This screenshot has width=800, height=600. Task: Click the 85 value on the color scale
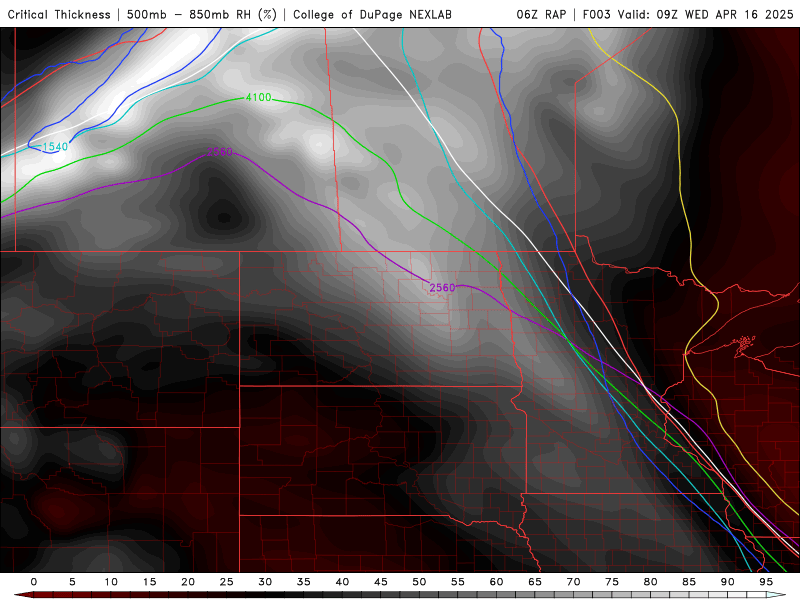pos(689,582)
